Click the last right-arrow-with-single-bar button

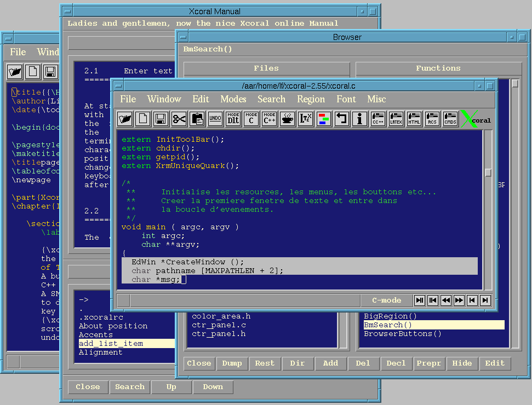pyautogui.click(x=485, y=300)
